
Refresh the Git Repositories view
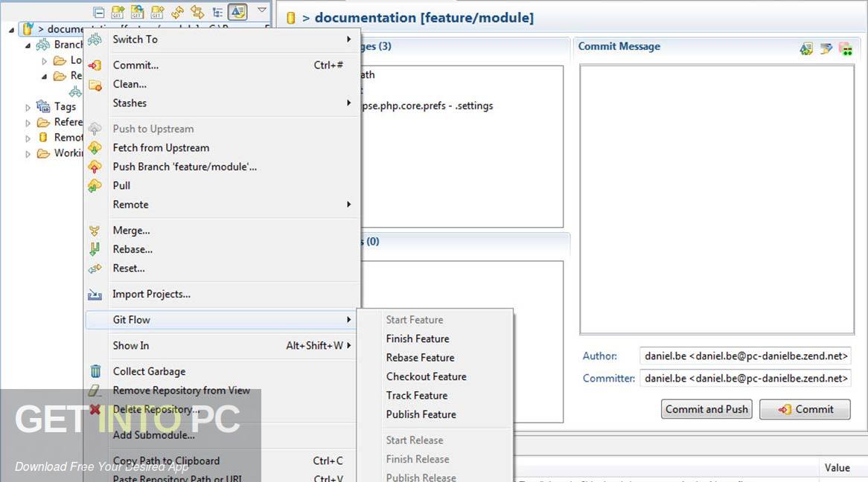click(177, 12)
